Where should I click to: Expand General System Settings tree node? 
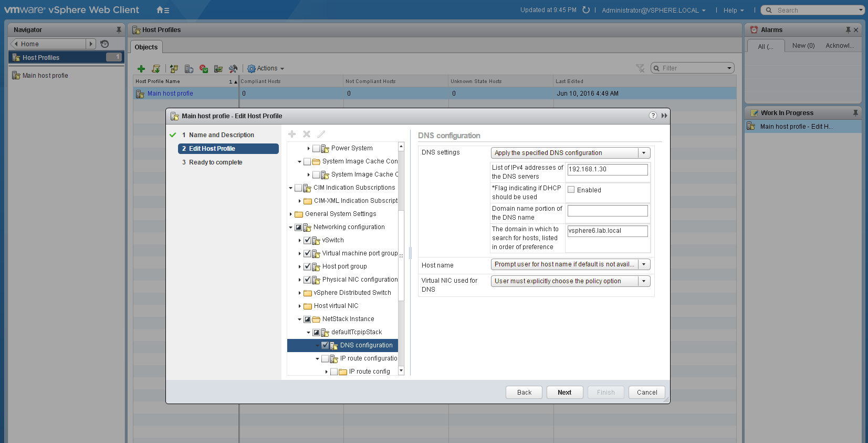[x=291, y=214]
